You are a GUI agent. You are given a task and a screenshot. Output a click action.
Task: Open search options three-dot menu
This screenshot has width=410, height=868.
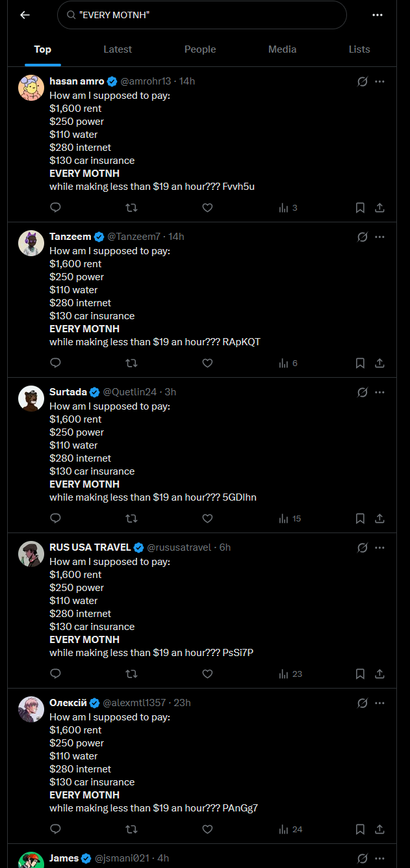point(378,15)
